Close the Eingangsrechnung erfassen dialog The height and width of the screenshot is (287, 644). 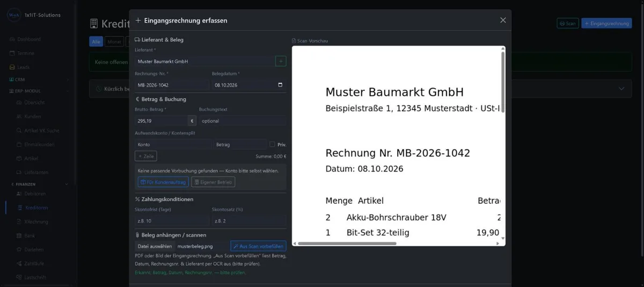pyautogui.click(x=503, y=20)
